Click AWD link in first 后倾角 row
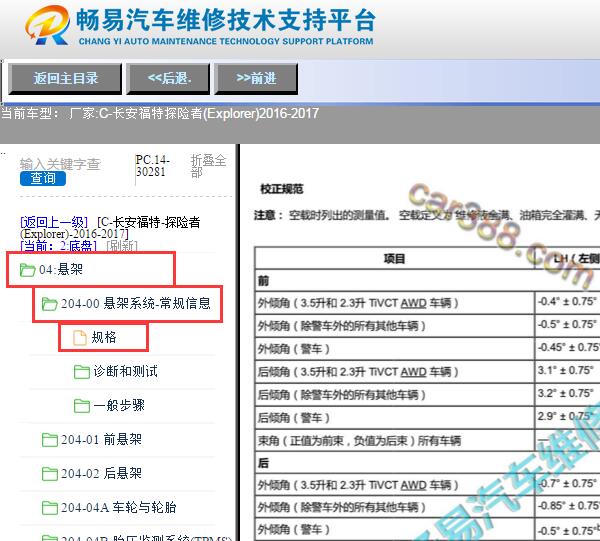Image resolution: width=600 pixels, height=541 pixels. [x=413, y=372]
